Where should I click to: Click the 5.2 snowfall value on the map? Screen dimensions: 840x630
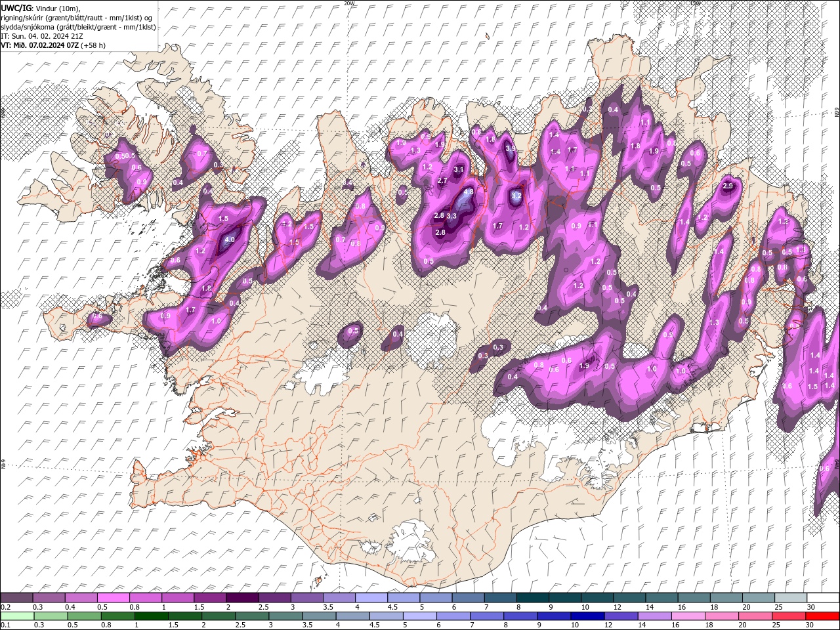pyautogui.click(x=516, y=196)
